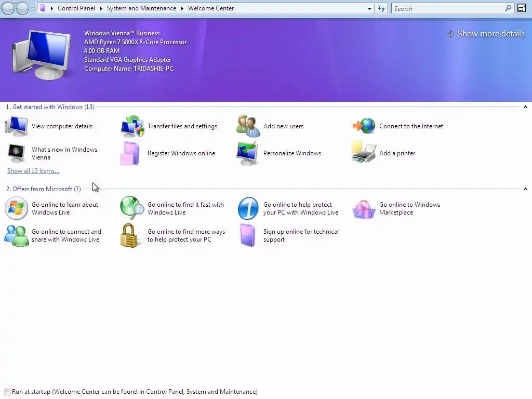Click 4.00 GB RAM text
Viewport: 532px width, 399px height.
point(102,51)
